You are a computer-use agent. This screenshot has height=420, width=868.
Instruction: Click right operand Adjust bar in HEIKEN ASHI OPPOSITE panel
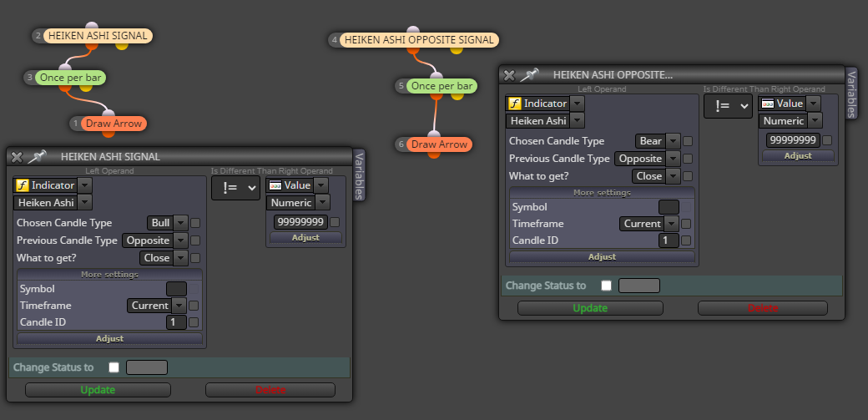tap(798, 155)
